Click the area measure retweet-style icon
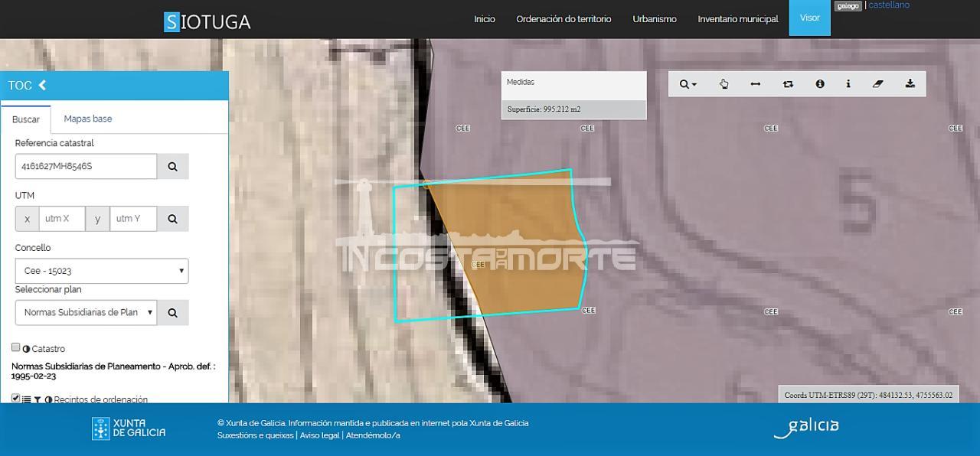Image resolution: width=980 pixels, height=456 pixels. [788, 84]
